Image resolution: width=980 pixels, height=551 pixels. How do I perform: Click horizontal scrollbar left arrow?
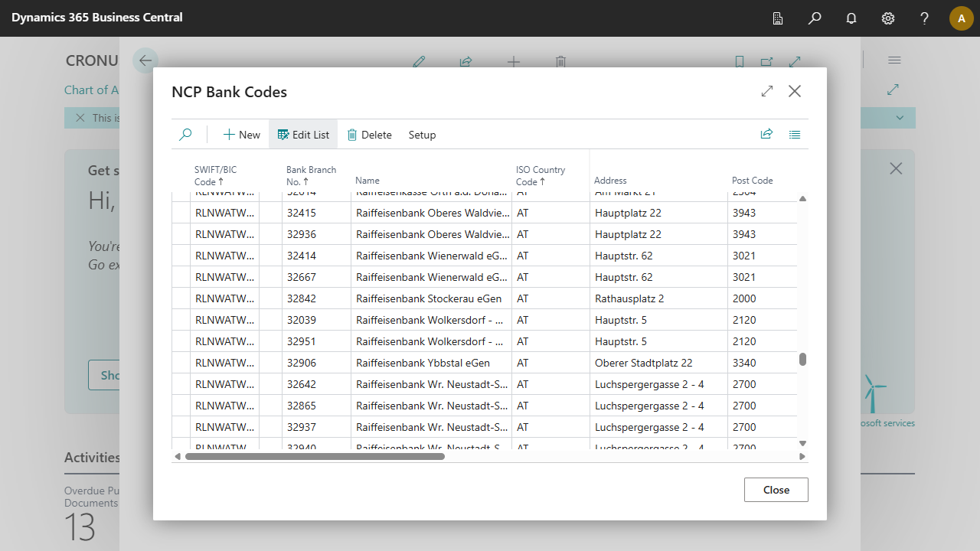click(178, 457)
